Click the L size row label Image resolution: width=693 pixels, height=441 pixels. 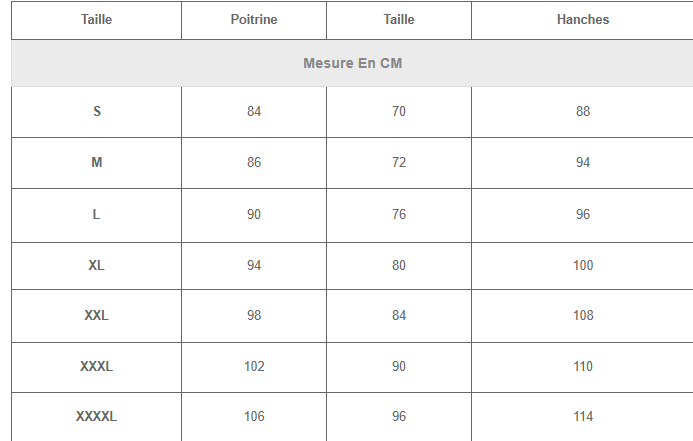[x=97, y=215]
